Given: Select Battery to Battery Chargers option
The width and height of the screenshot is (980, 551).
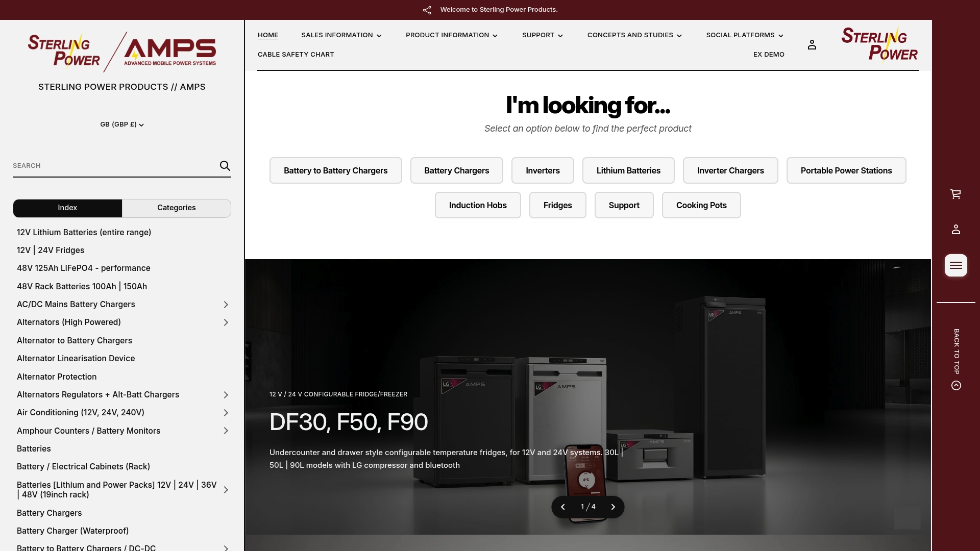Looking at the screenshot, I should click(336, 170).
